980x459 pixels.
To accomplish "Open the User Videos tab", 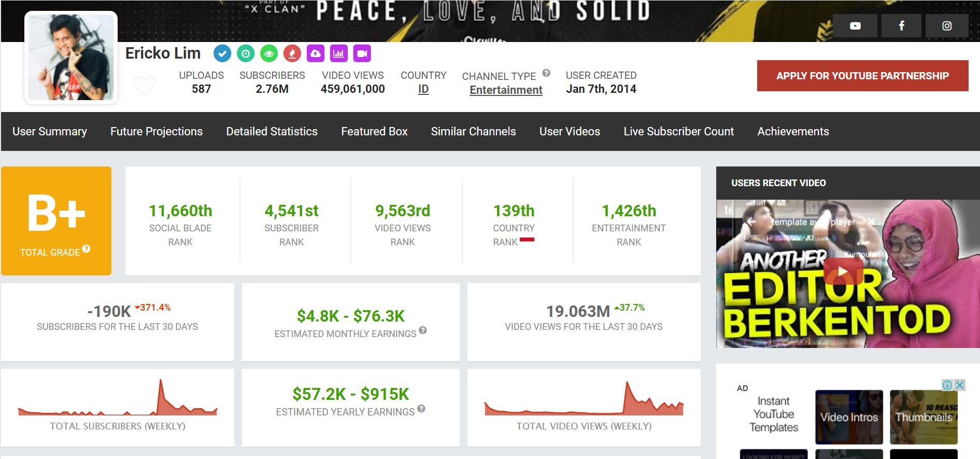I will pyautogui.click(x=570, y=132).
